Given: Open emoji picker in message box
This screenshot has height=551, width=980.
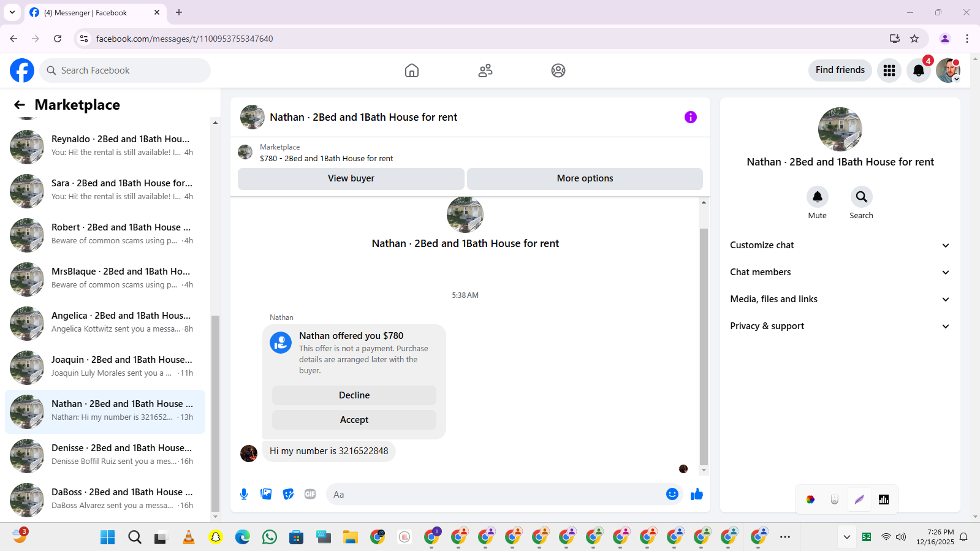Looking at the screenshot, I should pyautogui.click(x=672, y=494).
